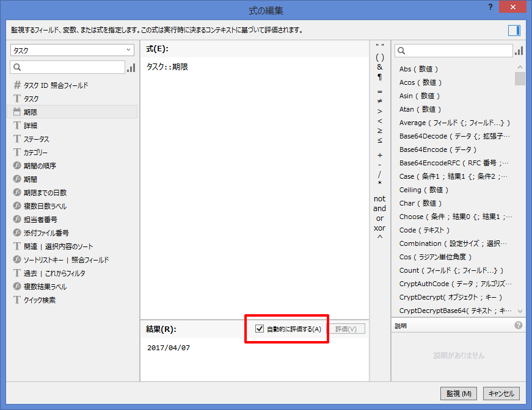This screenshot has height=410, width=532.
Task: Uncheck 自動的に評価する checkbox
Action: [x=260, y=329]
